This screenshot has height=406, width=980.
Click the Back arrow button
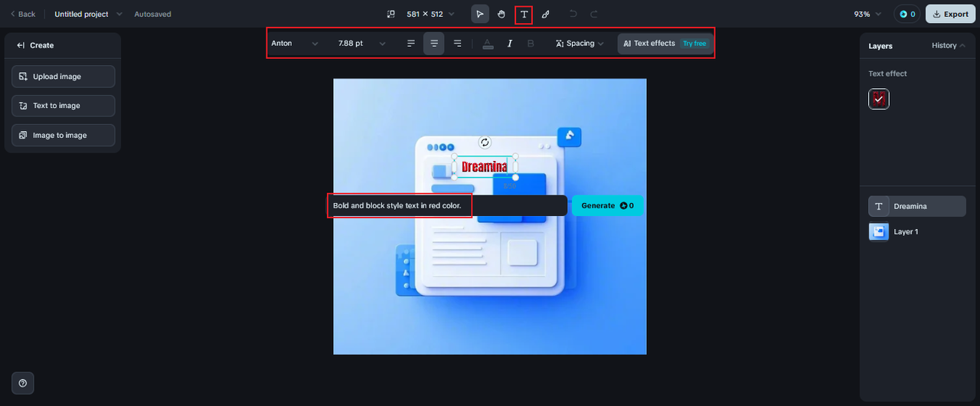coord(22,14)
